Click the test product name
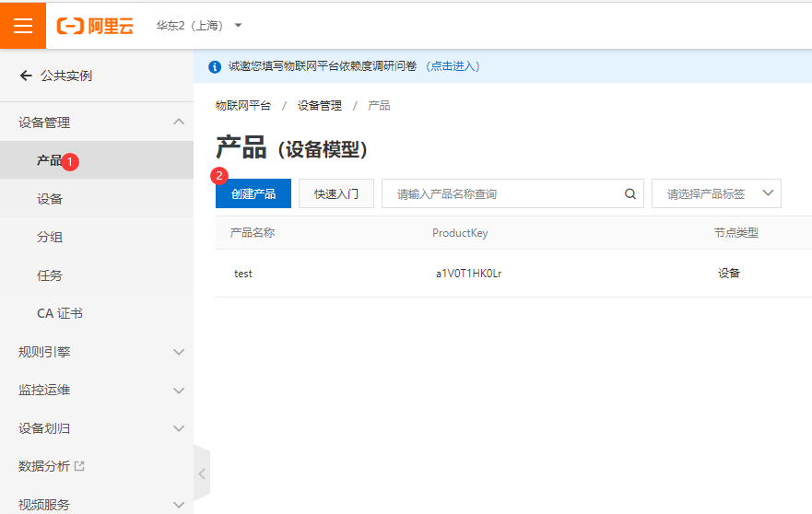Viewport: 812px width, 514px height. click(x=243, y=274)
